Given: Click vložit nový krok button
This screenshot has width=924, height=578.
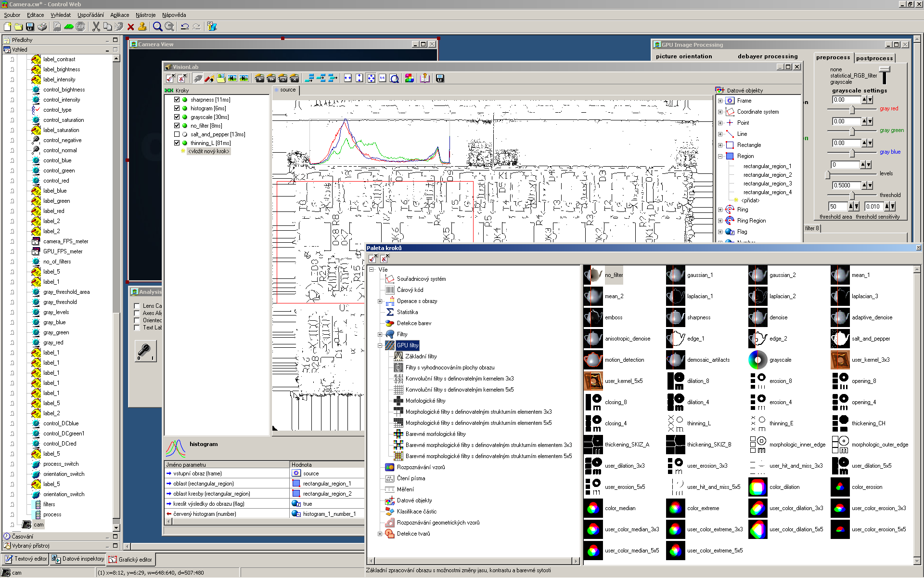Looking at the screenshot, I should (x=208, y=151).
